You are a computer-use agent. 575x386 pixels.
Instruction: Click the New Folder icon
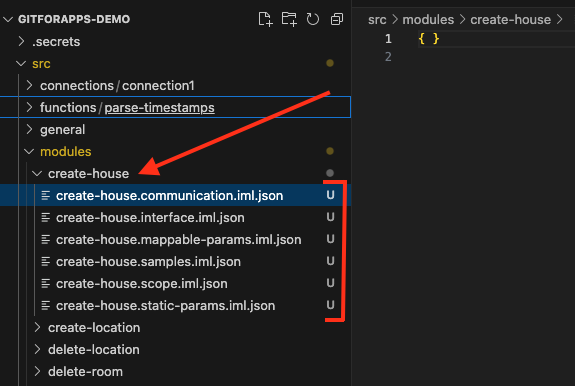[x=289, y=19]
